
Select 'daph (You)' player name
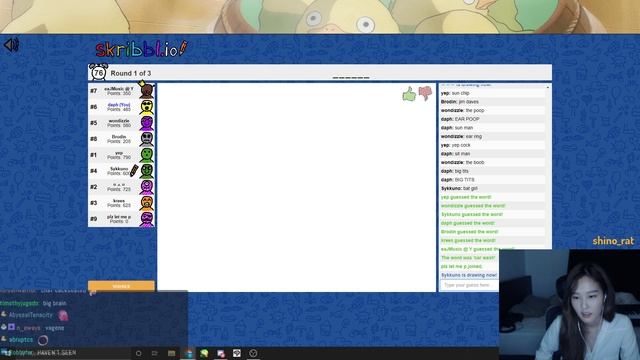coord(119,105)
